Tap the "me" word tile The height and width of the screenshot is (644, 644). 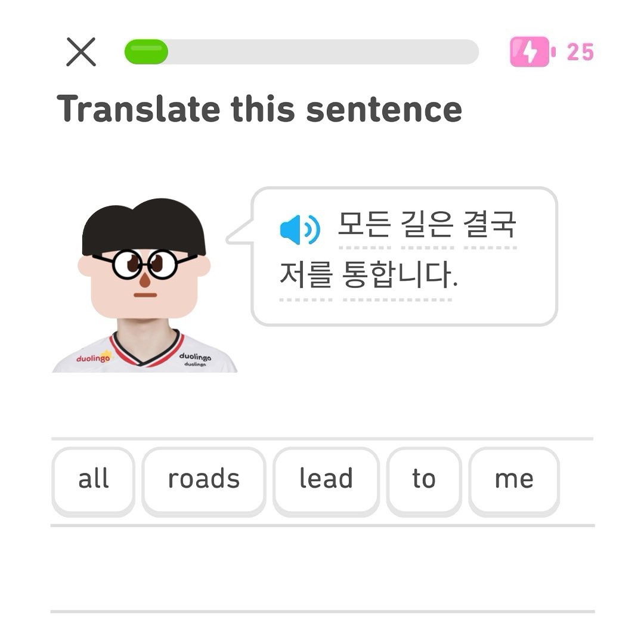click(x=514, y=479)
